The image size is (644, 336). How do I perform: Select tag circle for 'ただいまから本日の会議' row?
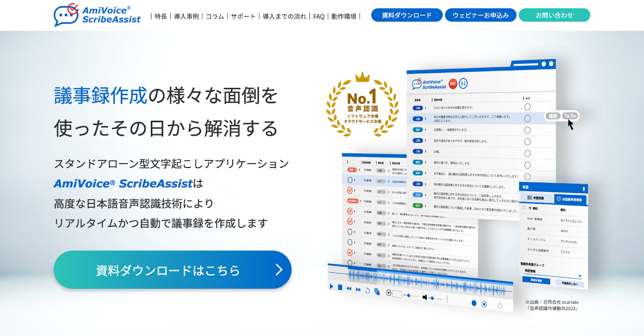coord(527,107)
